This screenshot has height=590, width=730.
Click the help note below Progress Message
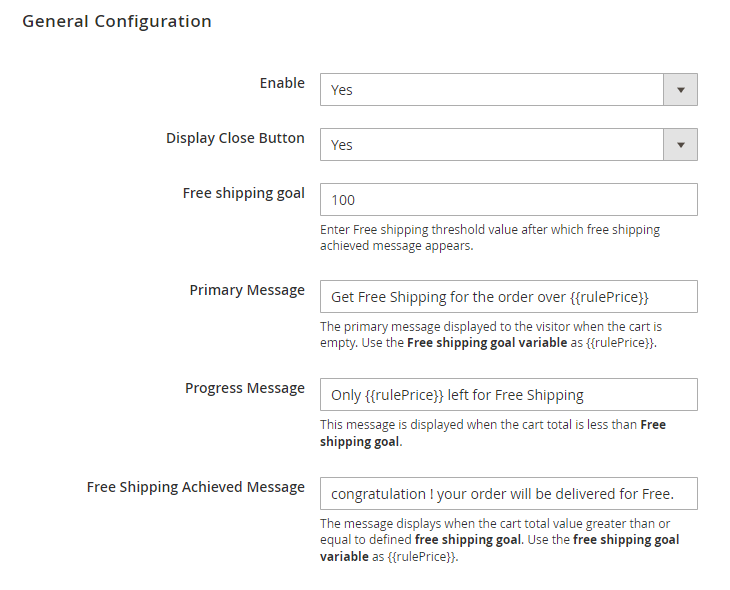tap(490, 433)
